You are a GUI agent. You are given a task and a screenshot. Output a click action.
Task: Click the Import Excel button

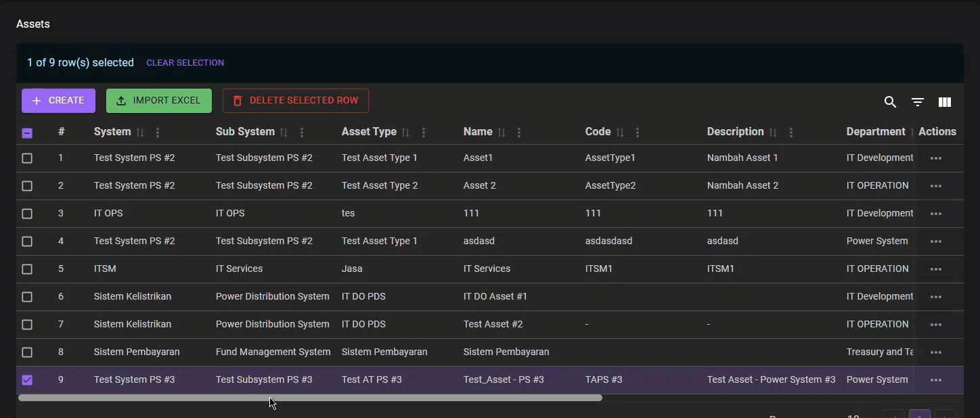[159, 101]
